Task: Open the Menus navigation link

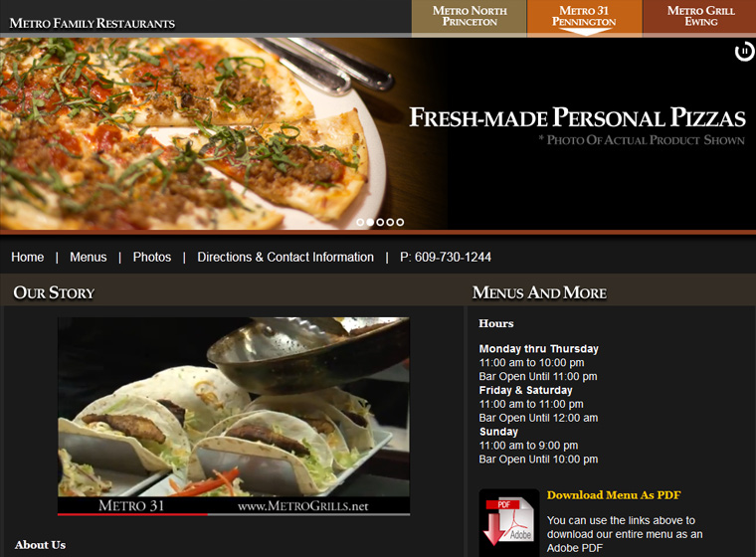Action: [x=88, y=257]
